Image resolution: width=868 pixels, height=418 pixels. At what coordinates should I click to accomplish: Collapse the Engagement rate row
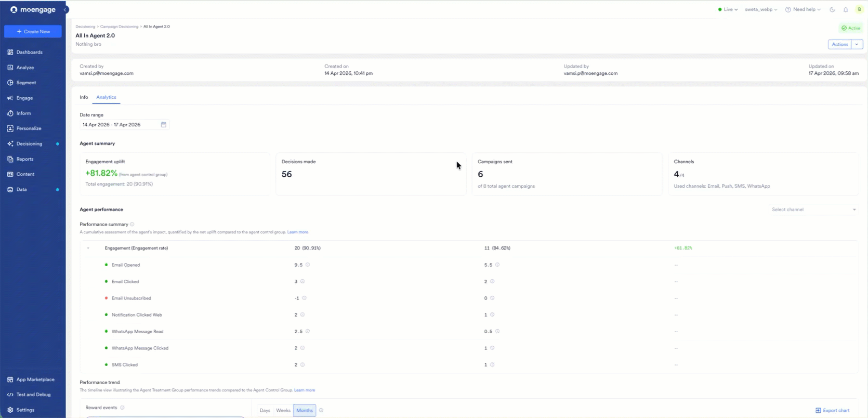pos(88,248)
